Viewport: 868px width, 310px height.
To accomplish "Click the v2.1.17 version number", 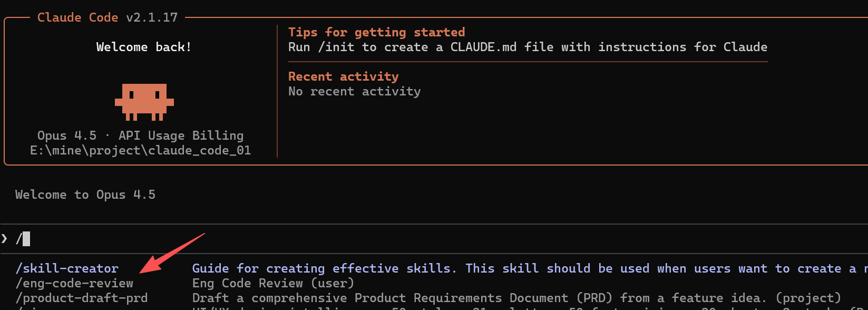I will 152,17.
